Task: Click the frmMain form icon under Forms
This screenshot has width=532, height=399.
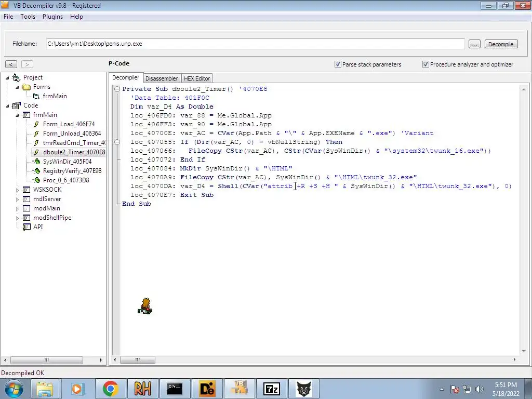Action: tap(36, 96)
